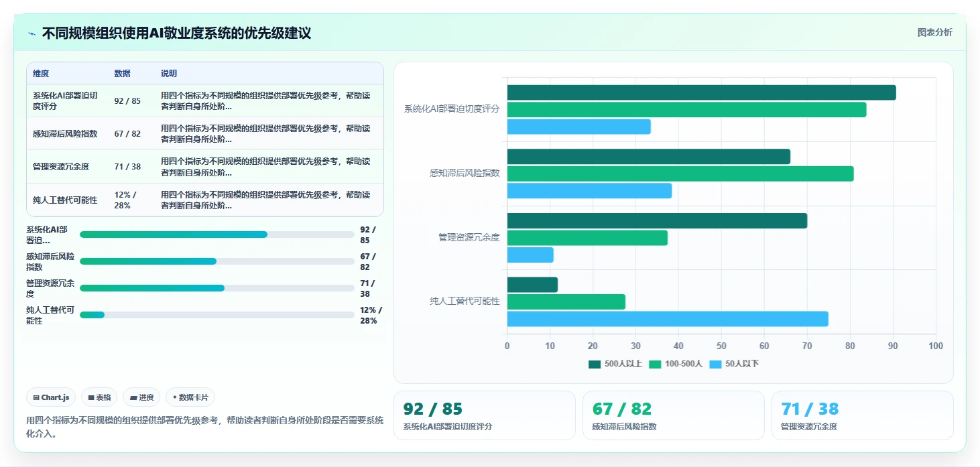Click the 500人以上 bar for 管理资源冗余度
Screen dimensions: 980x467
657,220
